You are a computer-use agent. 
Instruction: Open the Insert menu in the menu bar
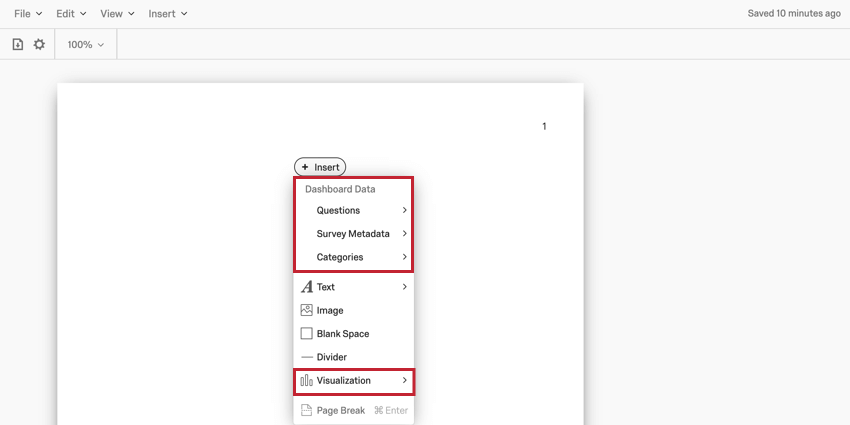point(168,14)
